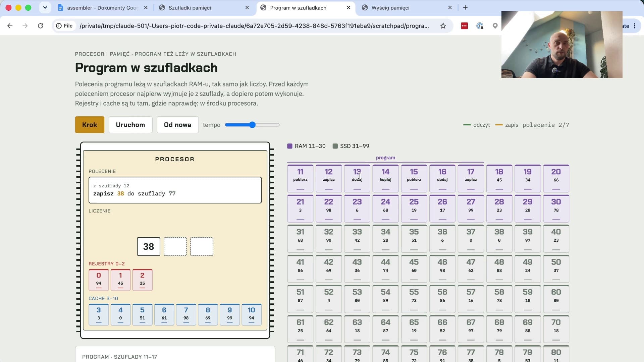Screen dimensions: 644x362
Task: Adjust the tempo slider handle
Action: [252, 125]
